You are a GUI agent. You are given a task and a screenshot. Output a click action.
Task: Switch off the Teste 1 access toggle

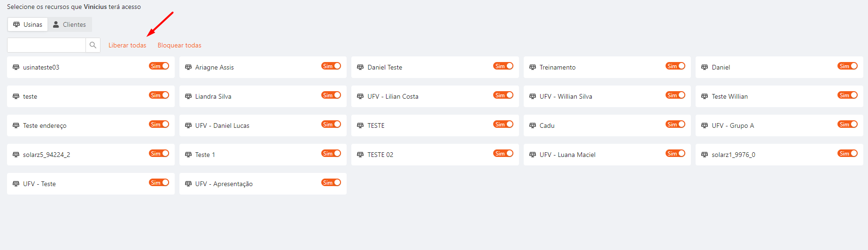(x=331, y=154)
